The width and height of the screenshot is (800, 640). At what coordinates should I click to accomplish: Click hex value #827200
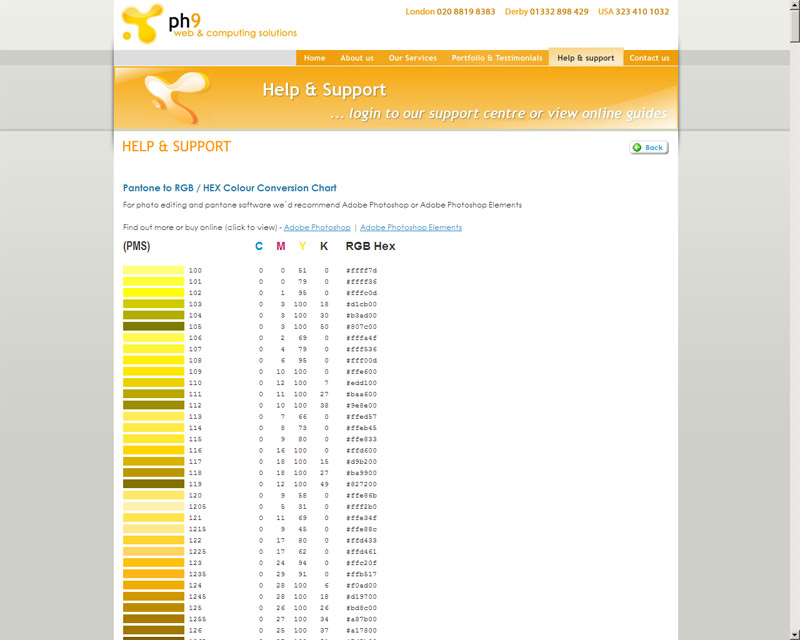point(361,484)
